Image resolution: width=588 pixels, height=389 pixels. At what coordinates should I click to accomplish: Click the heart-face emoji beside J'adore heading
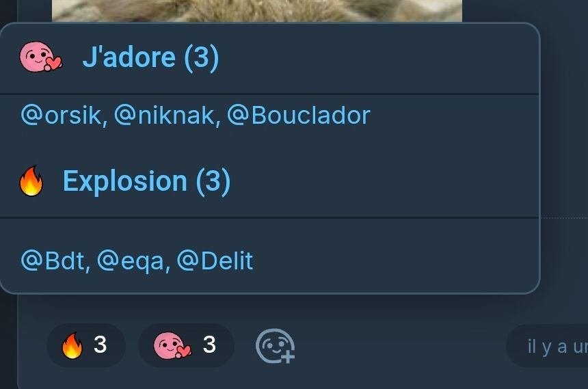pyautogui.click(x=40, y=57)
